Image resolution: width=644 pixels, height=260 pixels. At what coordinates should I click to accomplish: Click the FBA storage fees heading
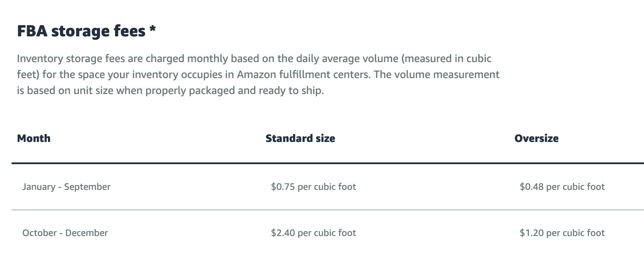tap(86, 31)
